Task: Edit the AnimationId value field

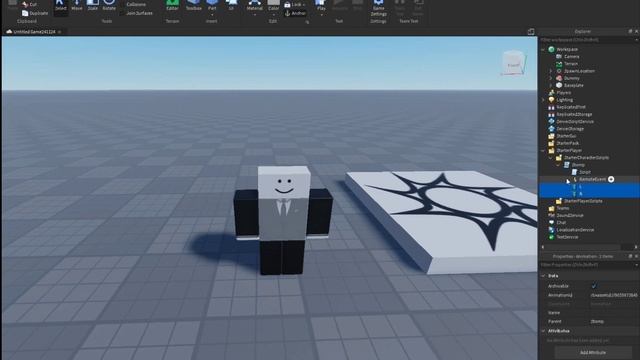Action: [x=614, y=295]
